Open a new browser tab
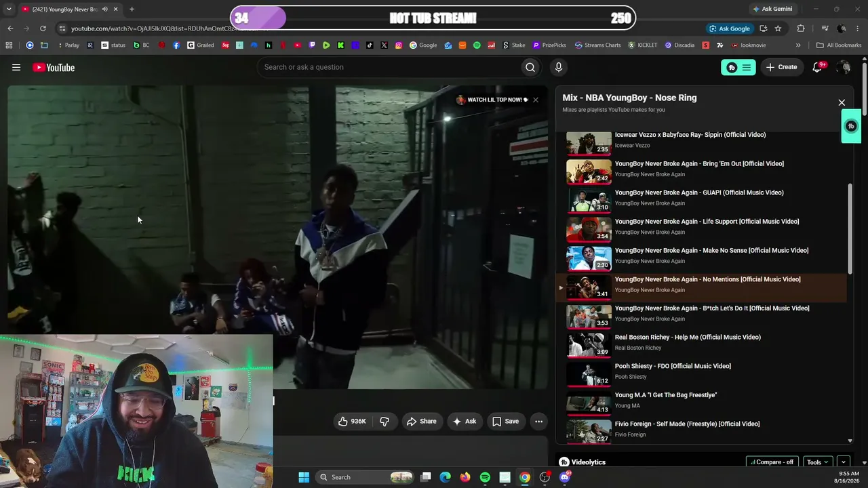The height and width of the screenshot is (488, 868). click(132, 9)
